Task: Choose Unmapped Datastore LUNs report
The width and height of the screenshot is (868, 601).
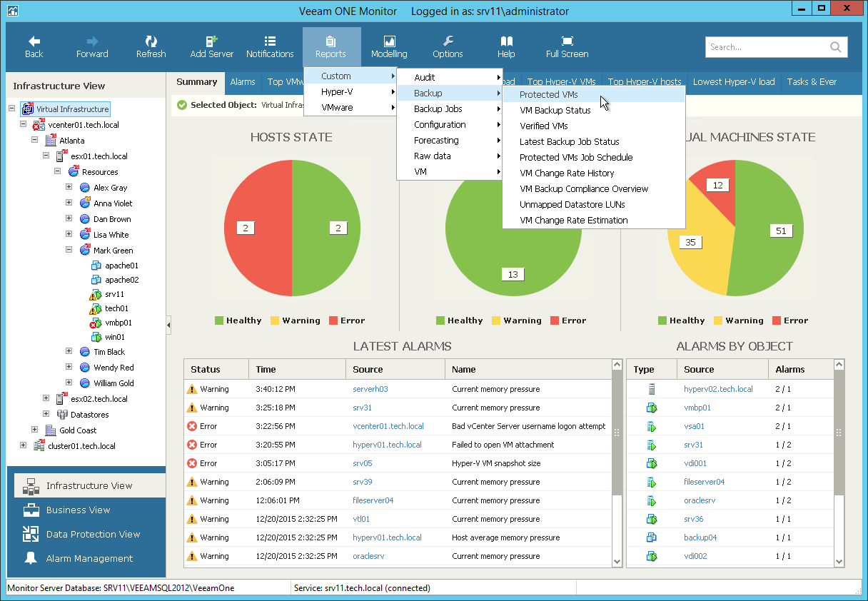Action: [594, 205]
